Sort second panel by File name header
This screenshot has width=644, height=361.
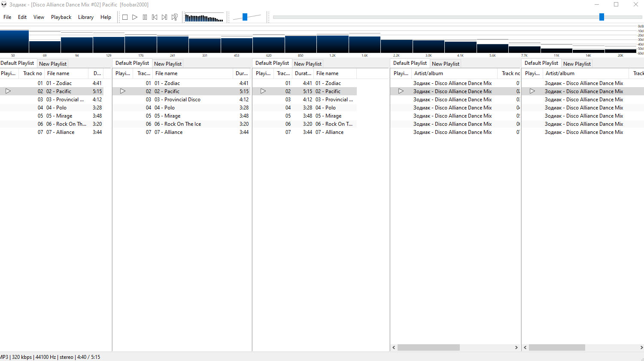(x=166, y=73)
